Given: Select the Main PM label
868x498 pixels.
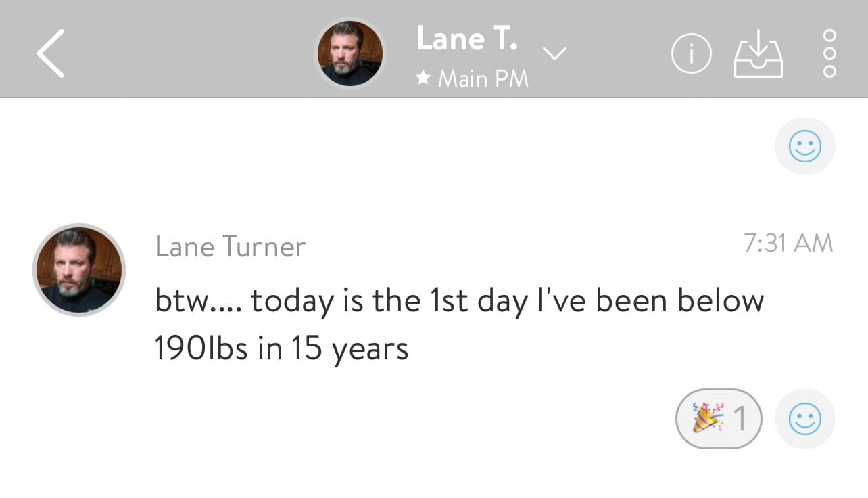Looking at the screenshot, I should coord(483,79).
